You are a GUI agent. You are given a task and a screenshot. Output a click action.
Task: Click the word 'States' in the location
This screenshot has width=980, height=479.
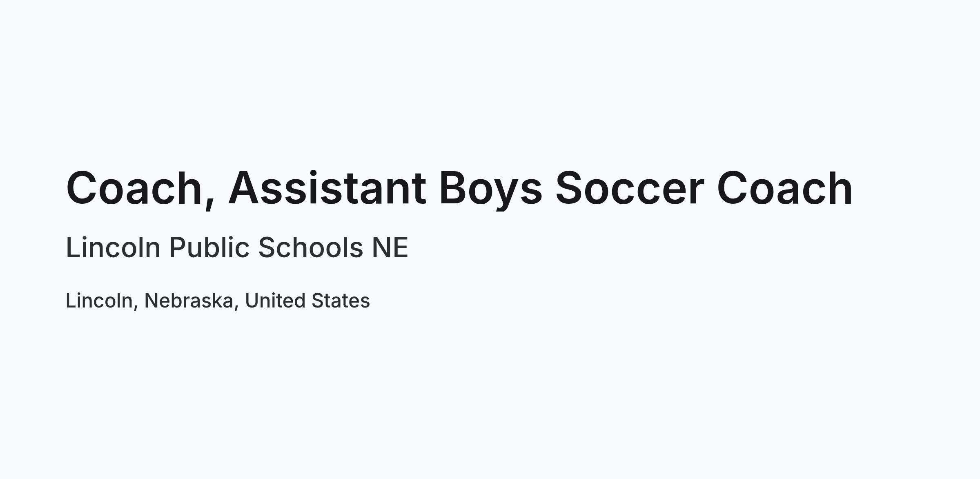[341, 301]
